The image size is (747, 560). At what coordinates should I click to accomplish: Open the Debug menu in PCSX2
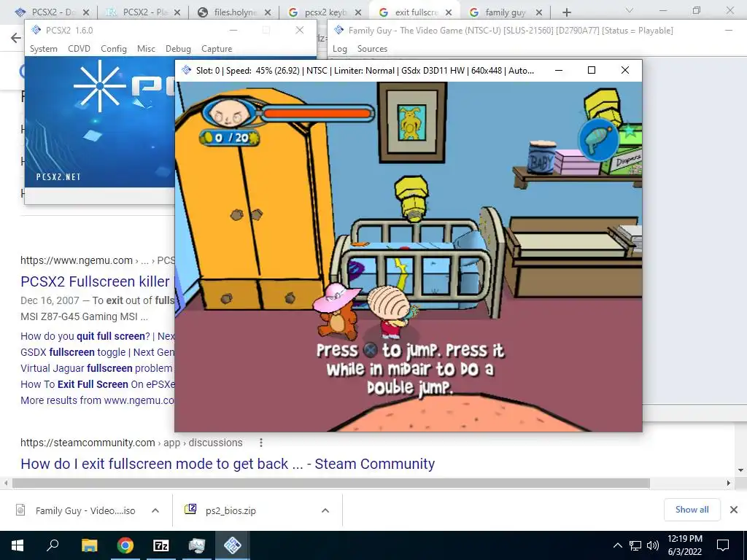pos(178,49)
